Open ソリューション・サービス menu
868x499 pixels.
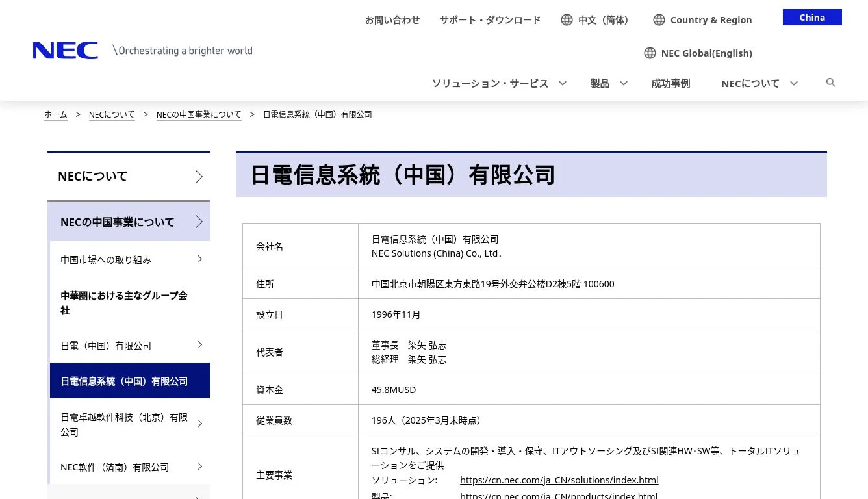click(490, 83)
